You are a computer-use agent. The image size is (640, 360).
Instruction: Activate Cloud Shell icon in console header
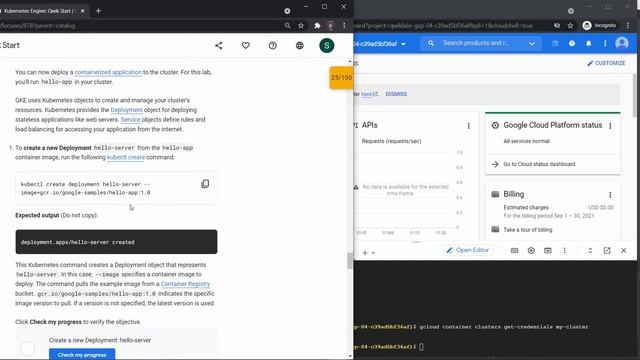[555, 43]
